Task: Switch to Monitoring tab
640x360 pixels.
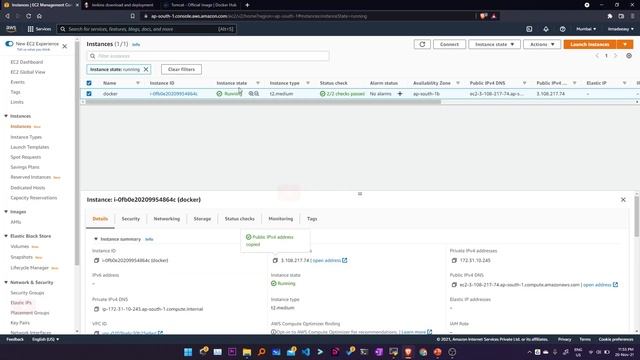Action: (281, 219)
